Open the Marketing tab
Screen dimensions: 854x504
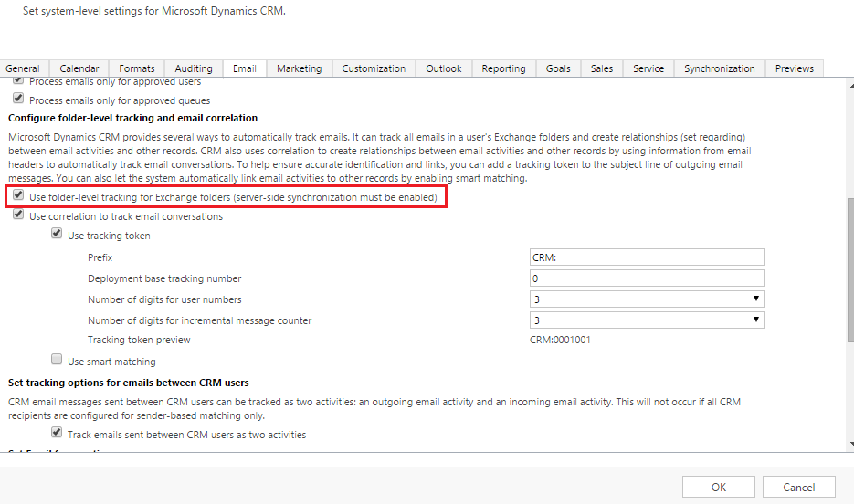tap(300, 68)
